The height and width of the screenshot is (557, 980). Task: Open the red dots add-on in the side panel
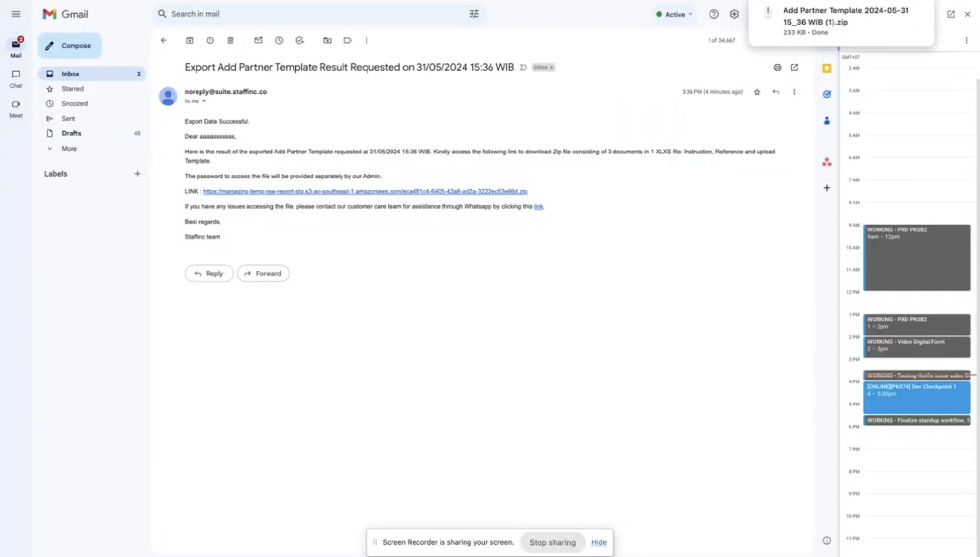pyautogui.click(x=827, y=162)
